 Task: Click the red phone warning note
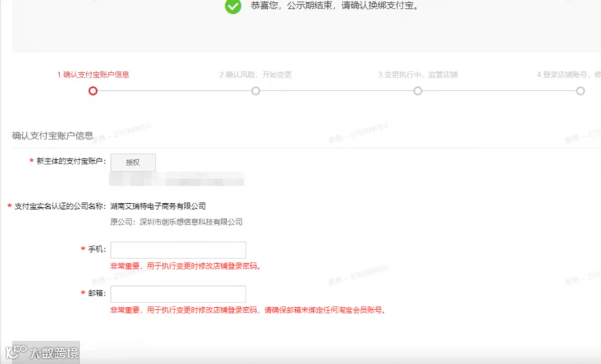(186, 266)
